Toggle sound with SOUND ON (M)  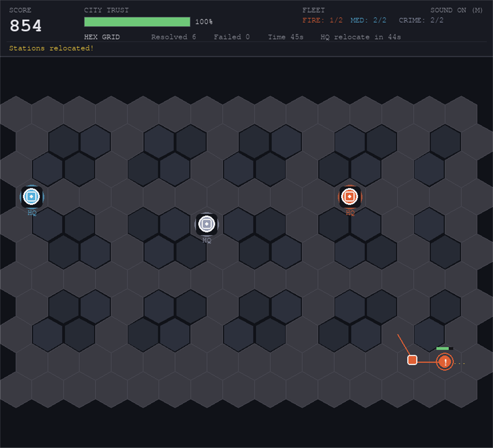click(456, 10)
